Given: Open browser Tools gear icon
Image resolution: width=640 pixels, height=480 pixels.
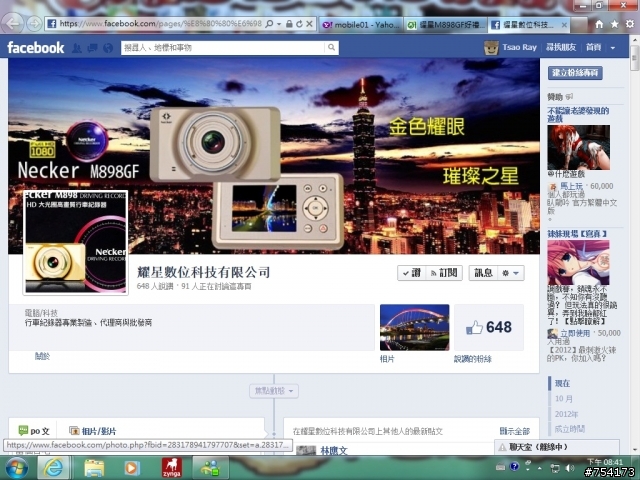Looking at the screenshot, I should [x=630, y=24].
